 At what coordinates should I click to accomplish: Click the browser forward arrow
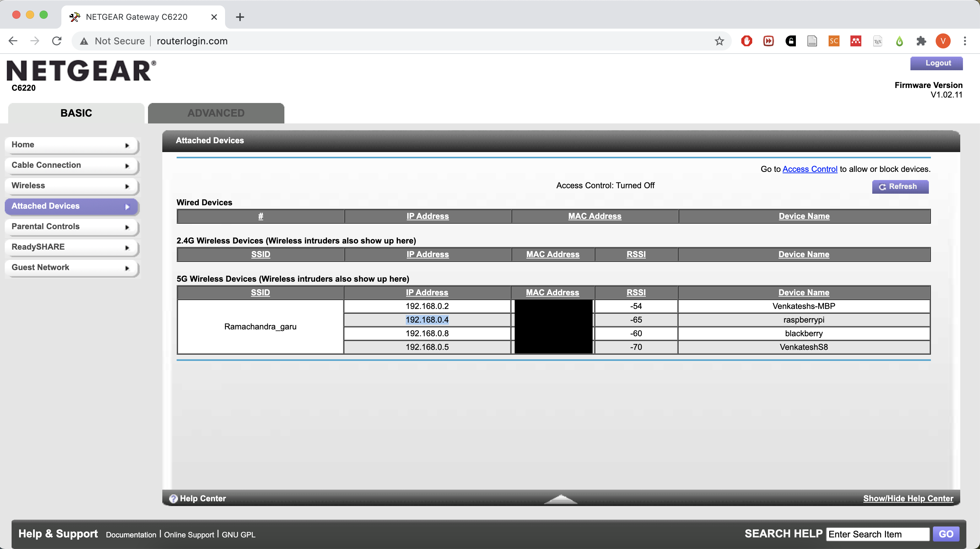tap(35, 41)
